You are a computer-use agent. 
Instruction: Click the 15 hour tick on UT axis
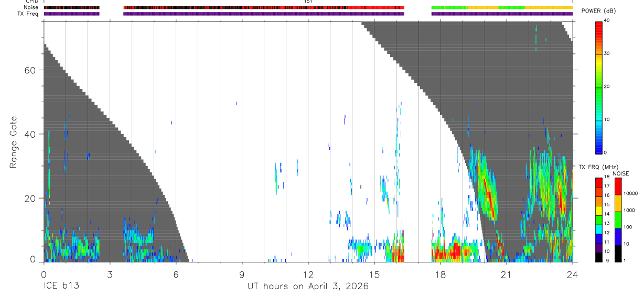point(374,273)
